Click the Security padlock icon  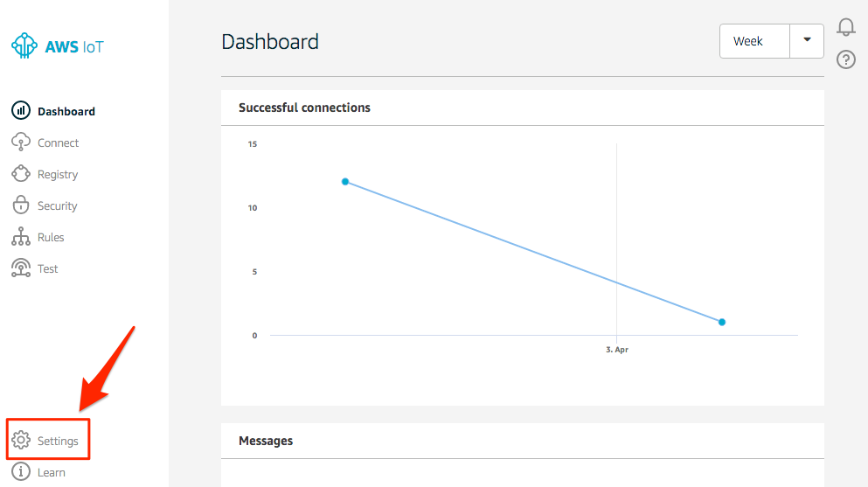[x=21, y=205]
